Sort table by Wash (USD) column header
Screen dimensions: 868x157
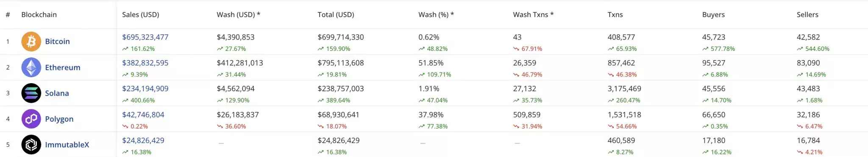[x=238, y=14]
